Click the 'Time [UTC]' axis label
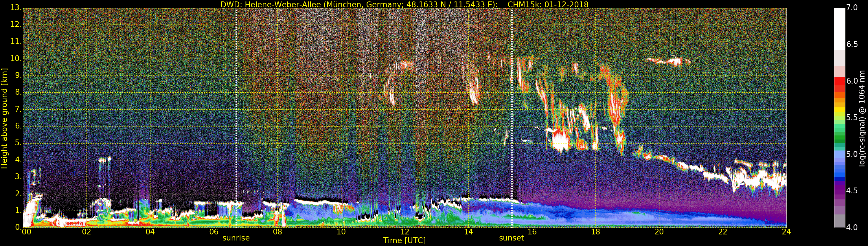868x246 pixels. tap(404, 240)
